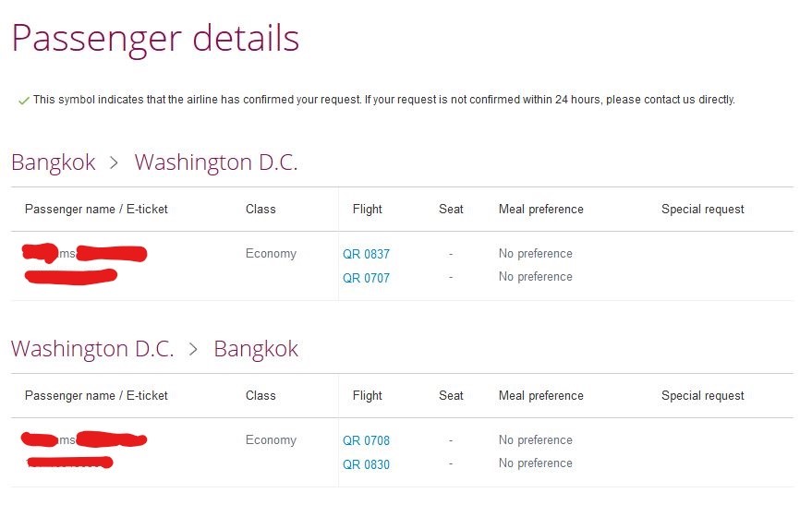
Task: Click No preference for QR 0830
Action: click(536, 463)
